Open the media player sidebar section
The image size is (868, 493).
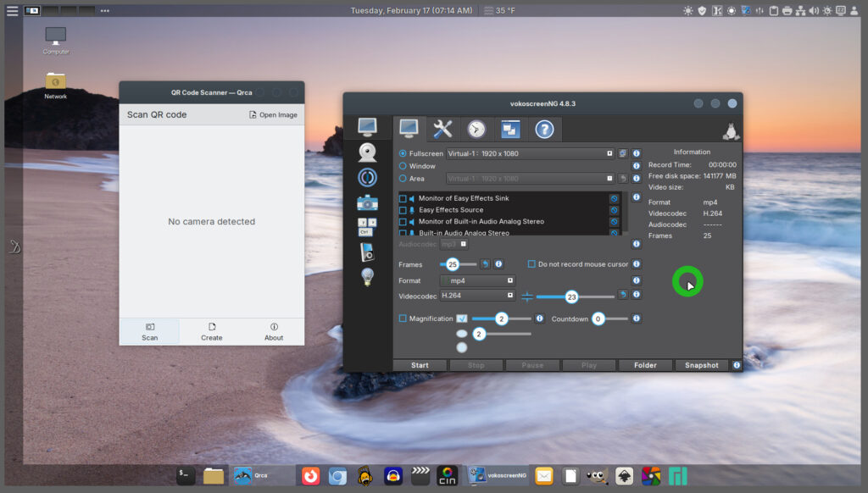(367, 252)
